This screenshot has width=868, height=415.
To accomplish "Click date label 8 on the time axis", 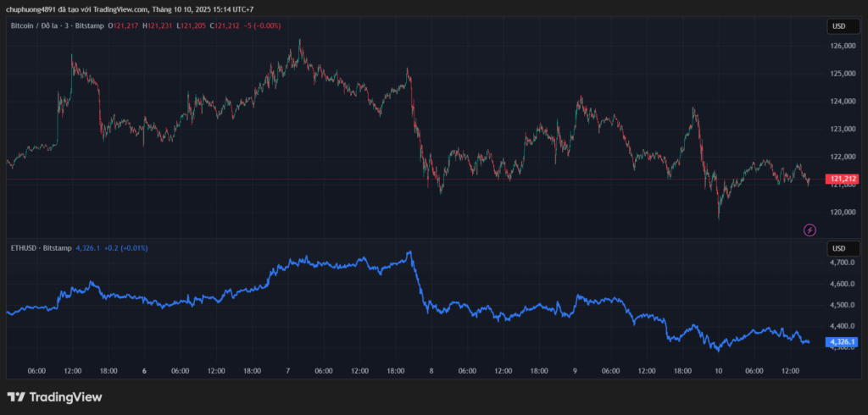I will (431, 370).
